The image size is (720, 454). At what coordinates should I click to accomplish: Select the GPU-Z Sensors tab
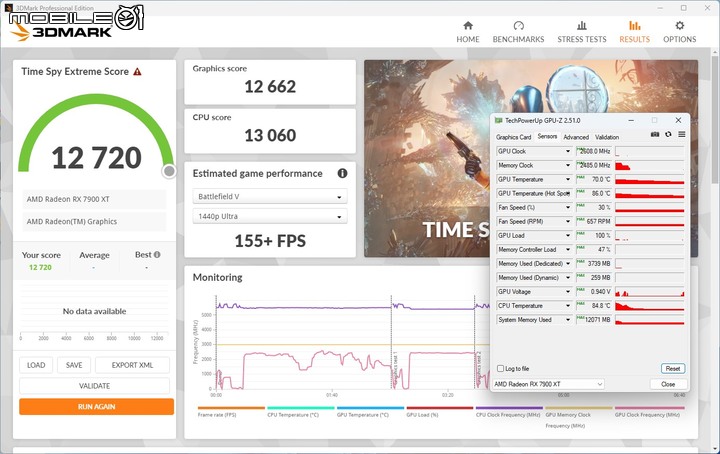click(x=547, y=136)
